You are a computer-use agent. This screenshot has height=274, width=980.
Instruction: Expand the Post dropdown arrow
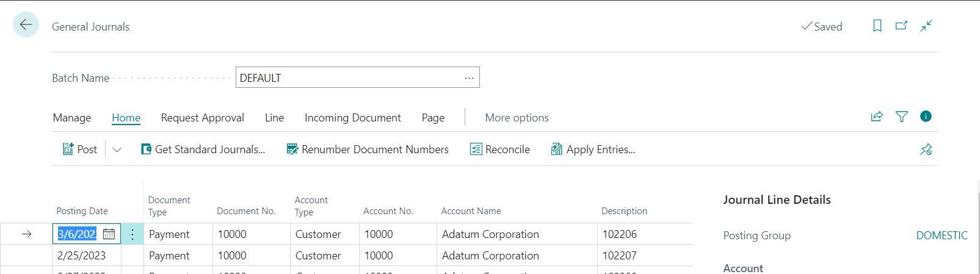117,150
